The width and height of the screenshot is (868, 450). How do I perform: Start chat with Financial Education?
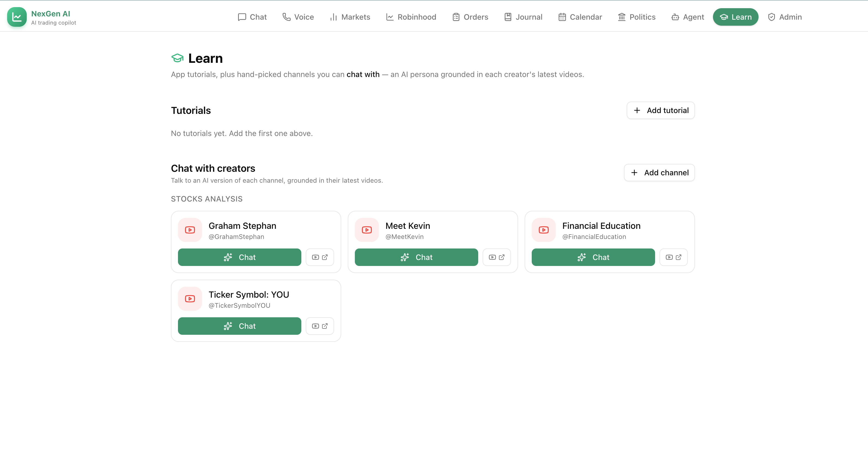coord(593,257)
